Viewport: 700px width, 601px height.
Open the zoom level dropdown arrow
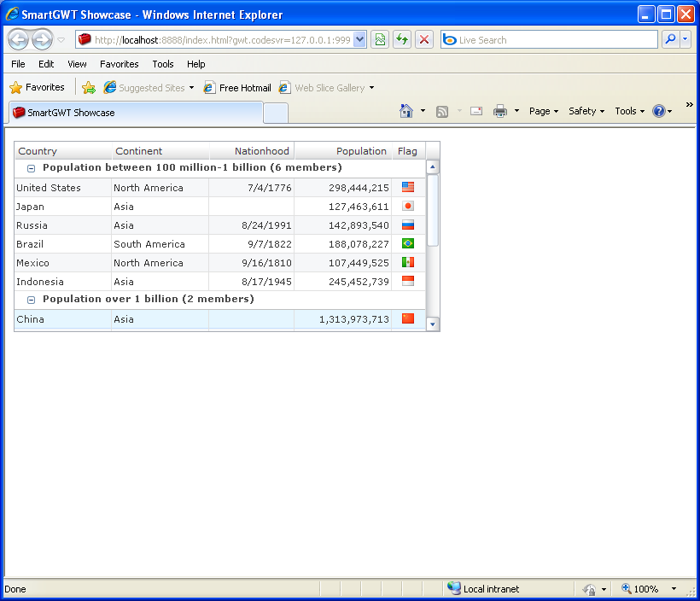tap(674, 589)
